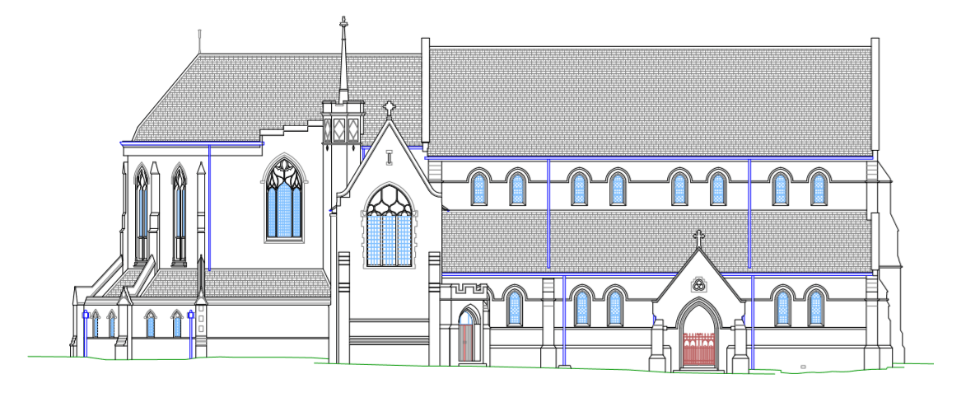This screenshot has height=407, width=980.
Task: Click the large tracery window in the transept gable
Action: [x=389, y=227]
